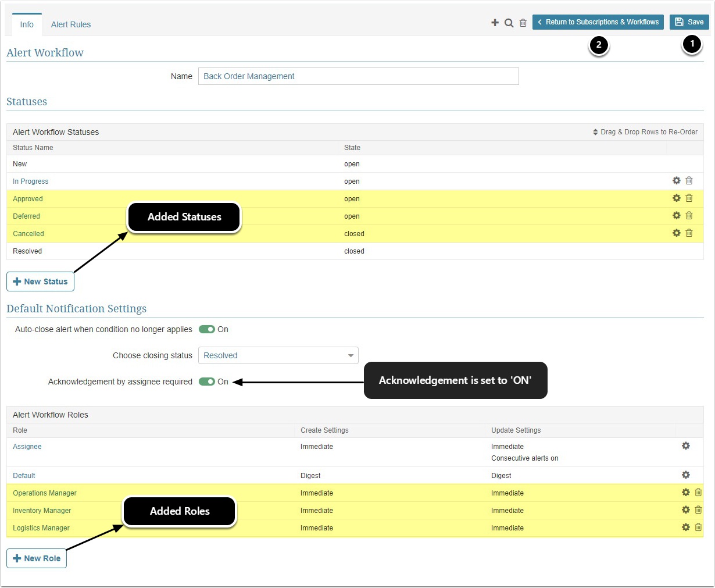
Task: Switch to the Alert Rules tab
Action: point(71,24)
